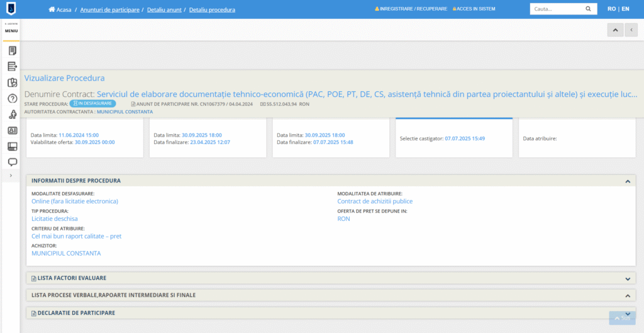Open the Detaliu anunt breadcrumb link

(164, 10)
